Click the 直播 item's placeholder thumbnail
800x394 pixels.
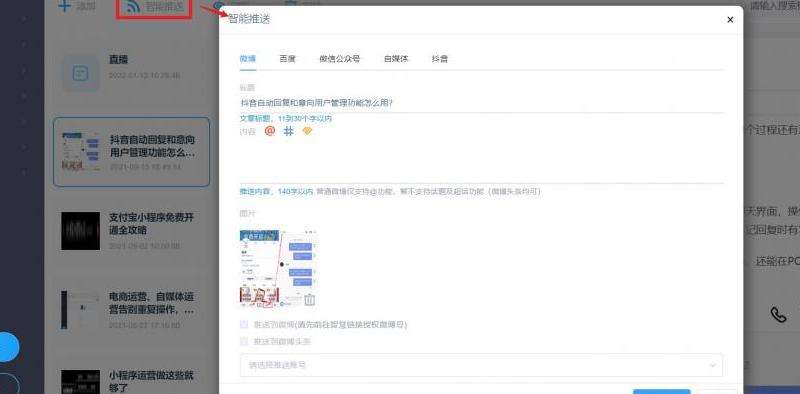click(x=81, y=74)
